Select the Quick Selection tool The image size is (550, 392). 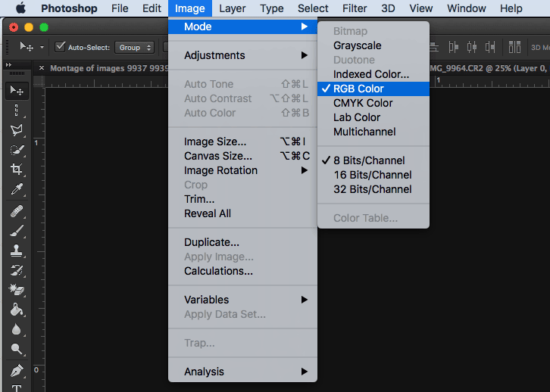(x=17, y=150)
